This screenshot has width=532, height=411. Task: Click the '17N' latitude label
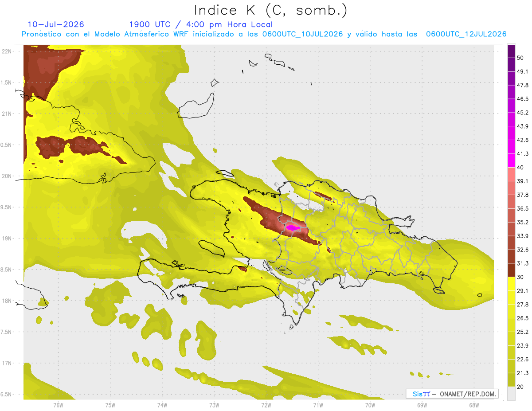point(7,363)
